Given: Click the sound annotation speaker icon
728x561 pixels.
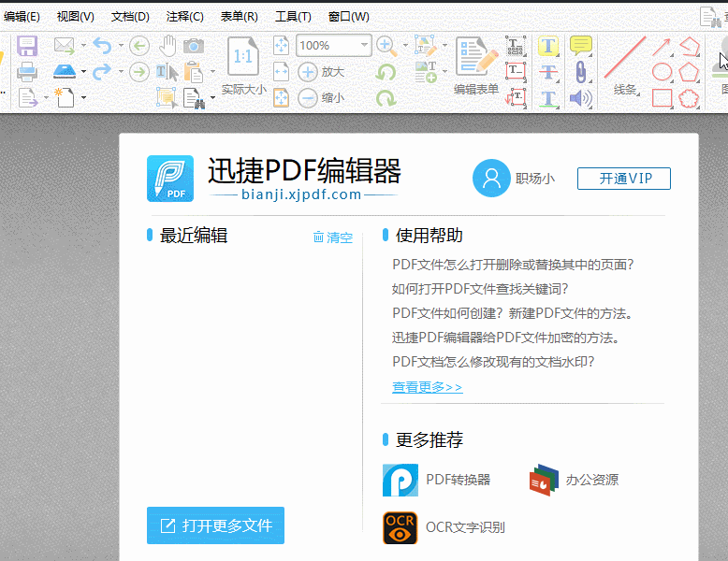Looking at the screenshot, I should tap(581, 98).
